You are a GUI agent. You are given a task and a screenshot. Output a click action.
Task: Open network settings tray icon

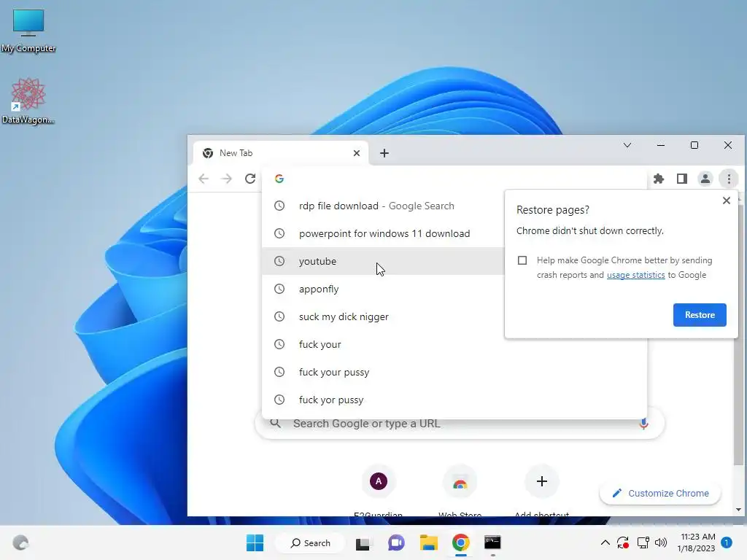coord(643,542)
